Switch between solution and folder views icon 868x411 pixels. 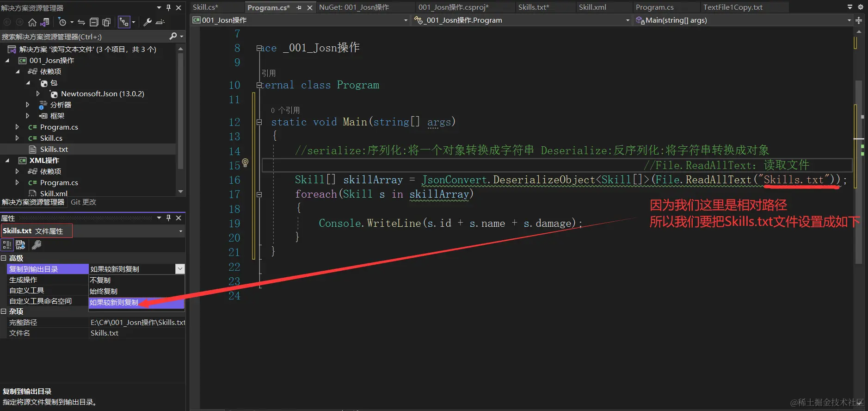coord(45,22)
